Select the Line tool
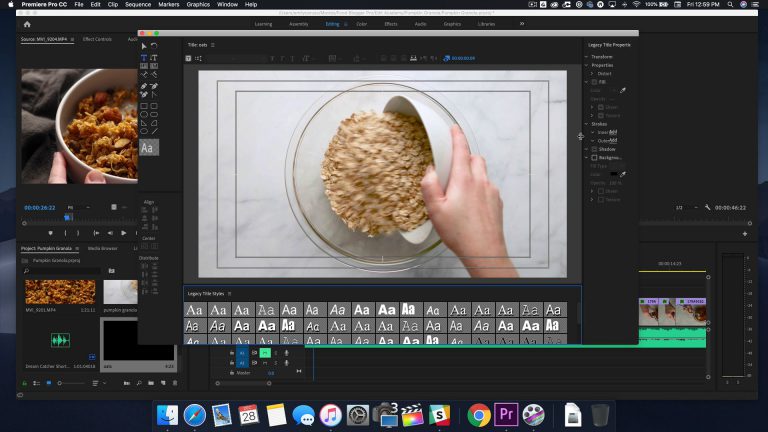This screenshot has width=768, height=432. pyautogui.click(x=154, y=131)
